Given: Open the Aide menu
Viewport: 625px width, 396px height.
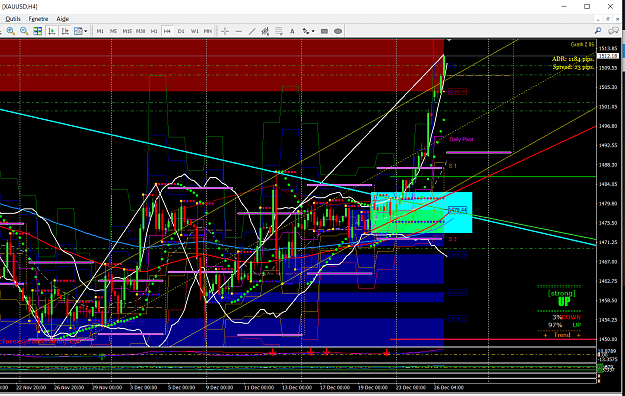Looking at the screenshot, I should pyautogui.click(x=63, y=19).
